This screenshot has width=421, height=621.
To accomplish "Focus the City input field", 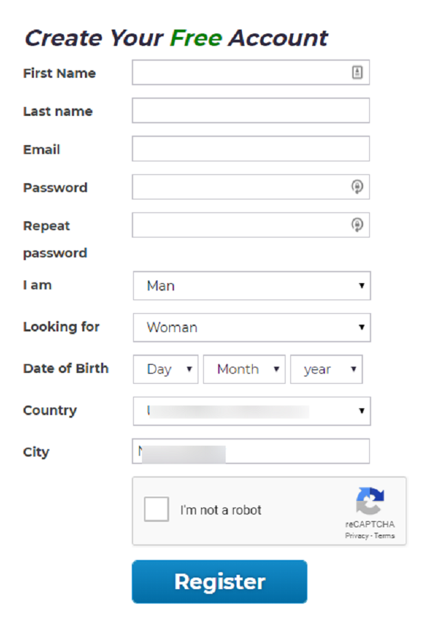I will (251, 451).
